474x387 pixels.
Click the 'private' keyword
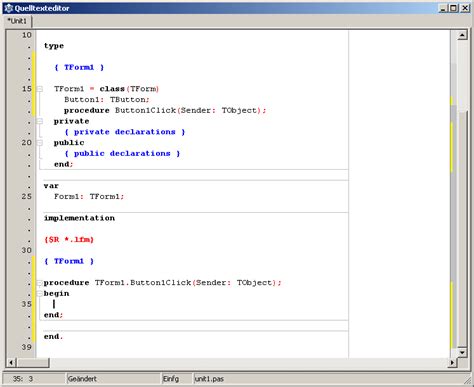[71, 121]
